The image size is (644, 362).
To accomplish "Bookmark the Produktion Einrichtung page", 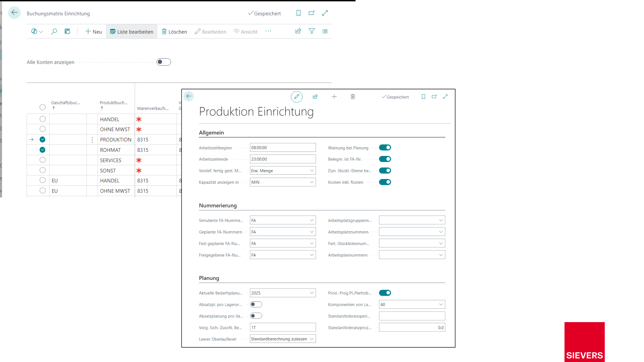I will click(x=423, y=97).
